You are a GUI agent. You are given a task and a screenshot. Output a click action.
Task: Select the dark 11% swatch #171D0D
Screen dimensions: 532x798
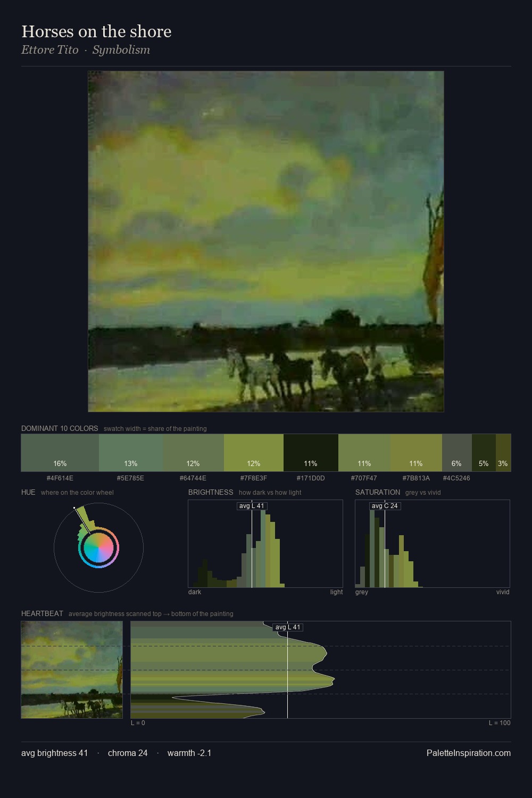(x=311, y=453)
